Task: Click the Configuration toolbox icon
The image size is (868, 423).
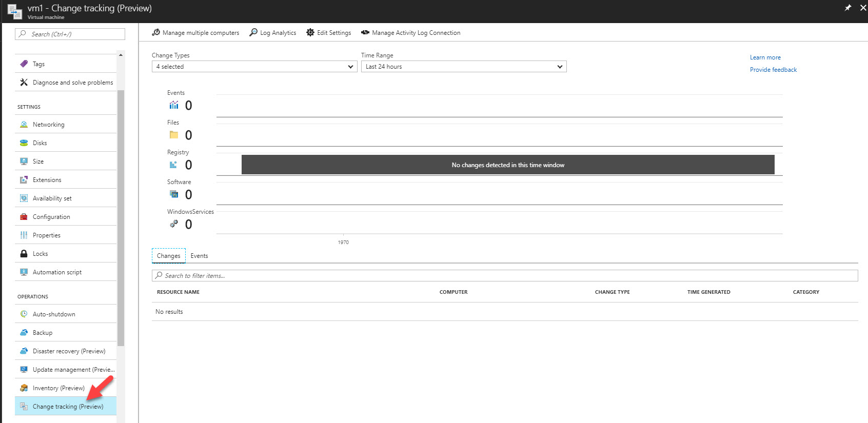Action: [24, 216]
